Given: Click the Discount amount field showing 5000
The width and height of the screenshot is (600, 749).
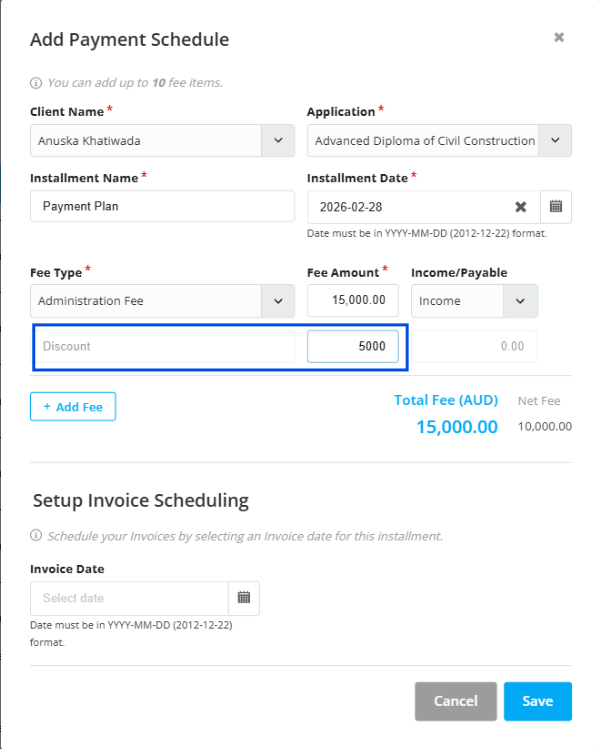Looking at the screenshot, I should click(353, 346).
